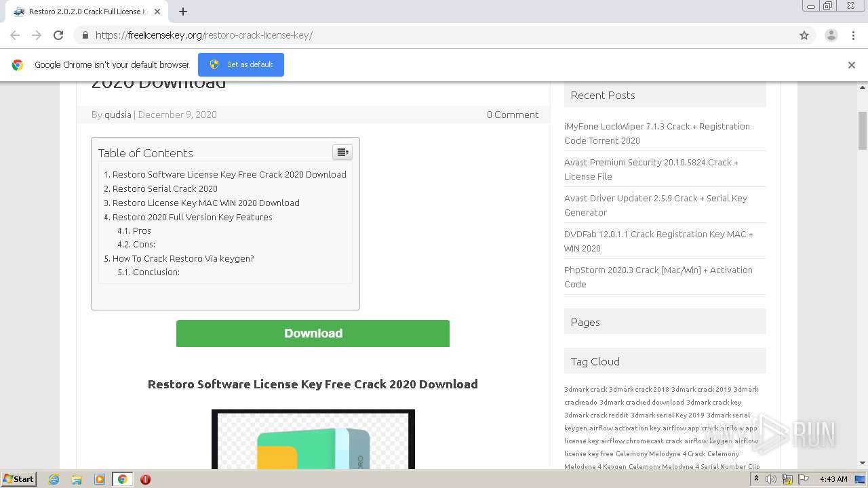Click the browser forward arrow
This screenshot has height=488, width=868.
pyautogui.click(x=37, y=35)
